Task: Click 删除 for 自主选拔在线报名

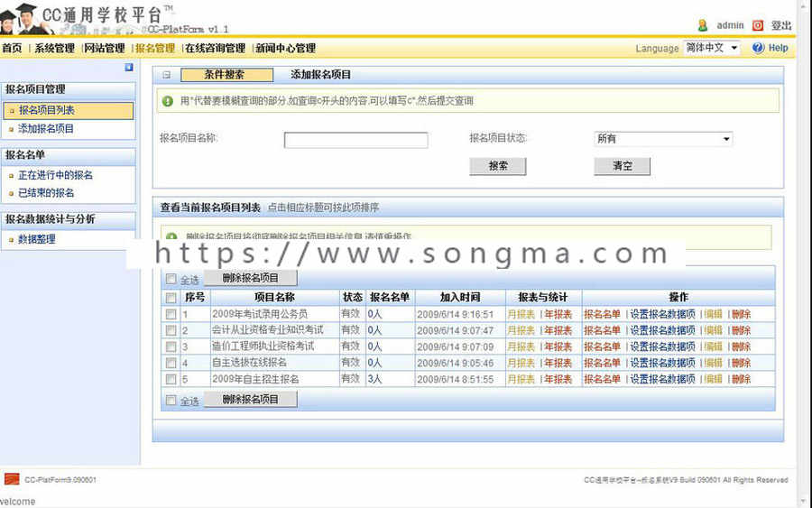Action: coord(741,363)
